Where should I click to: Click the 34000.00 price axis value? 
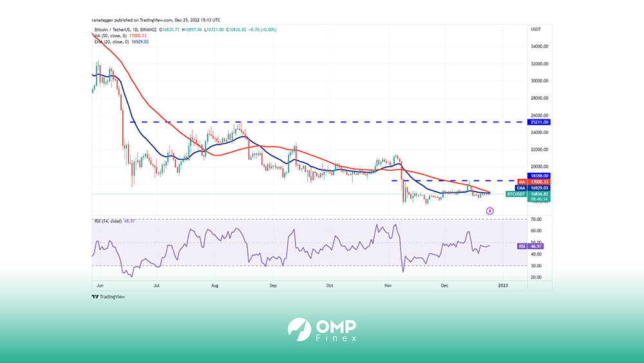coord(539,46)
